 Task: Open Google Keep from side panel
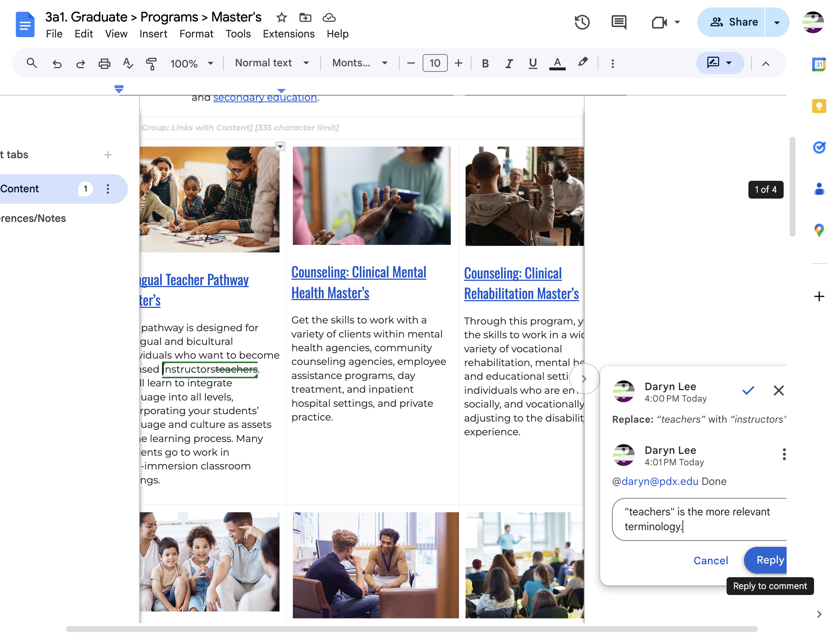click(x=819, y=106)
